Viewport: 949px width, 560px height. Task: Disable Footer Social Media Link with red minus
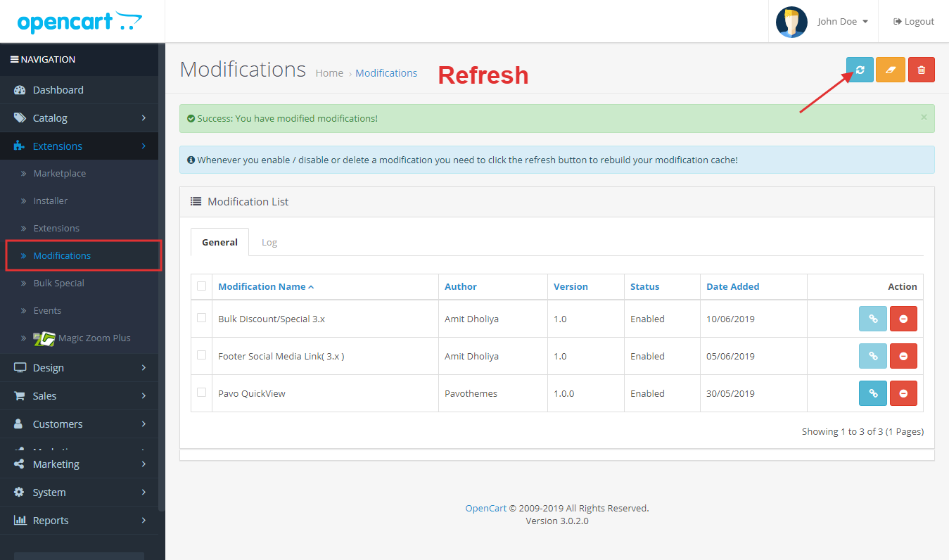[x=903, y=356]
